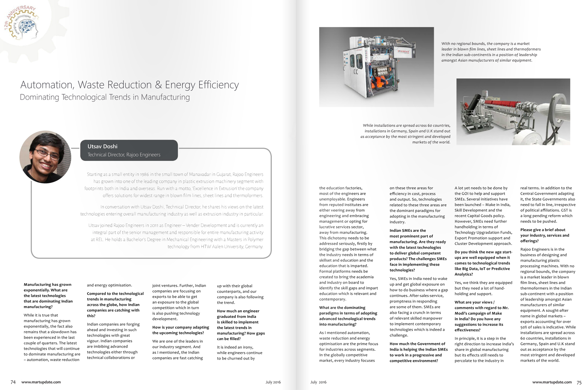Select caption "While installations are spread across 60 countries"
The height and width of the screenshot is (390, 588).
pyautogui.click(x=406, y=134)
